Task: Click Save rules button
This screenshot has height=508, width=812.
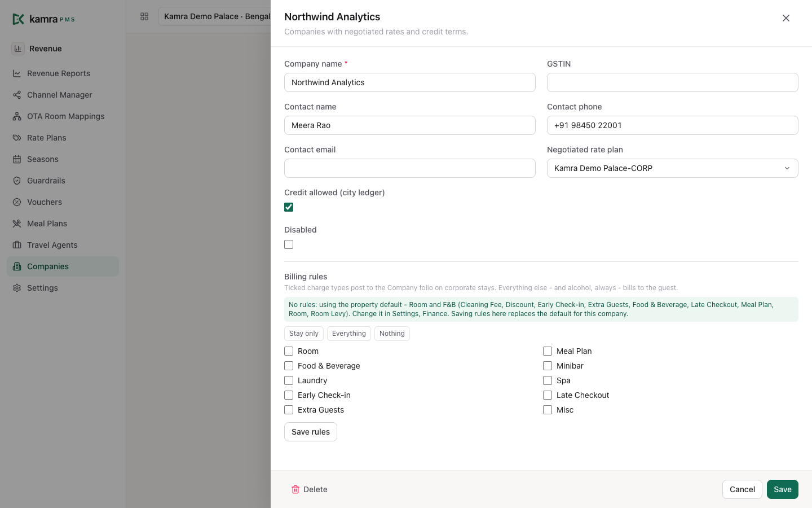Action: (311, 432)
